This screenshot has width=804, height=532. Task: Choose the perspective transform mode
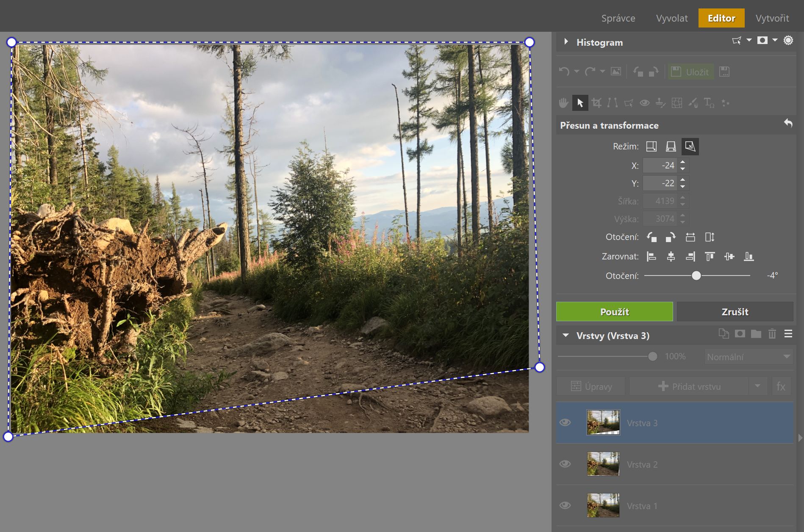tap(671, 146)
